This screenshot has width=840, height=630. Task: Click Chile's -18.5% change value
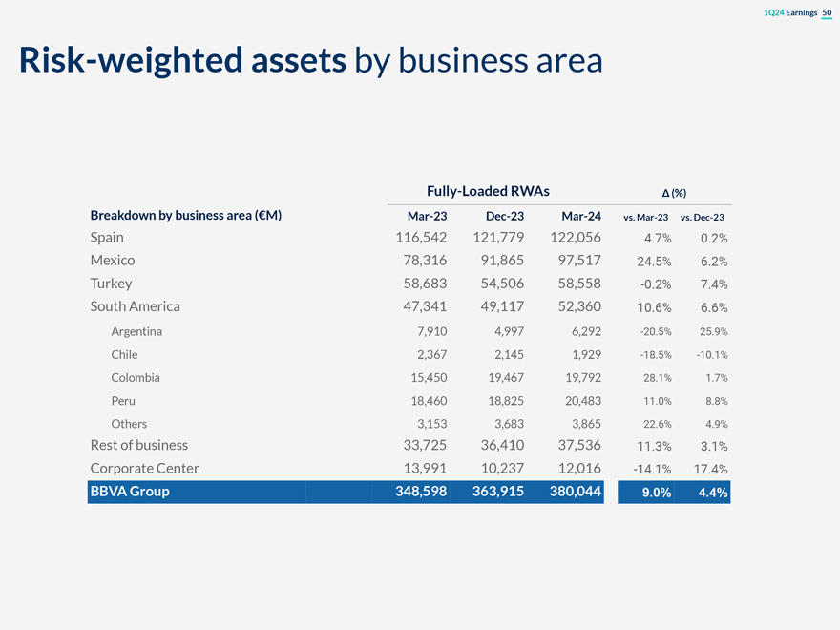[655, 355]
